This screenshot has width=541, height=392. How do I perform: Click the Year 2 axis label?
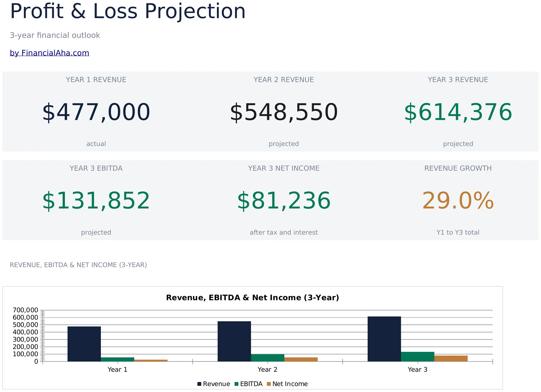point(268,370)
